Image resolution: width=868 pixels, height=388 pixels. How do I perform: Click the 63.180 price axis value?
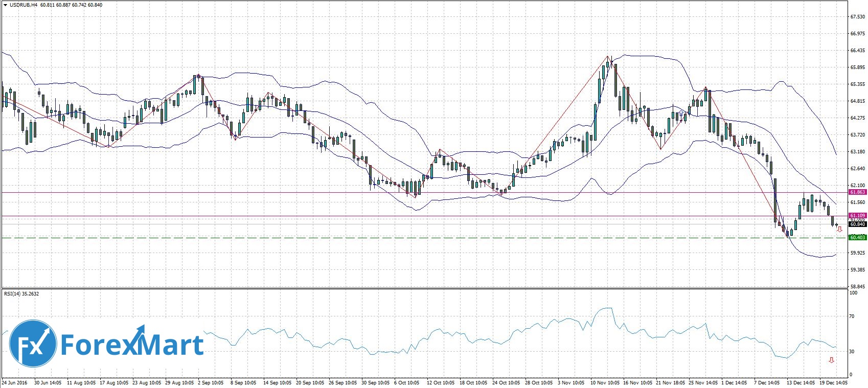click(857, 152)
